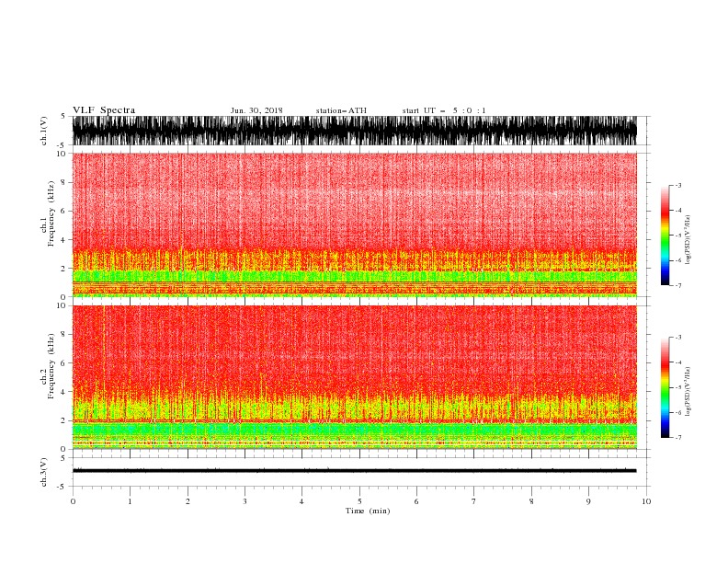The height and width of the screenshot is (563, 728).
Task: Click the time axis tick label "10"
Action: point(646,501)
